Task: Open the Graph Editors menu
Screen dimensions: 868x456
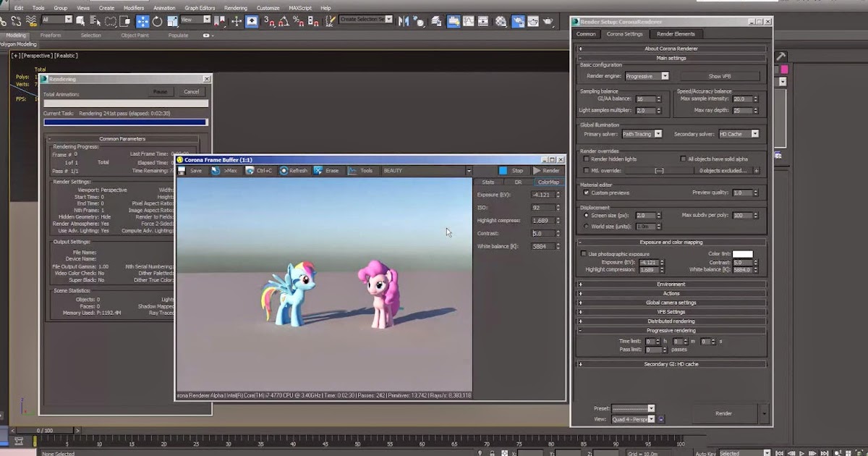Action: [200, 8]
